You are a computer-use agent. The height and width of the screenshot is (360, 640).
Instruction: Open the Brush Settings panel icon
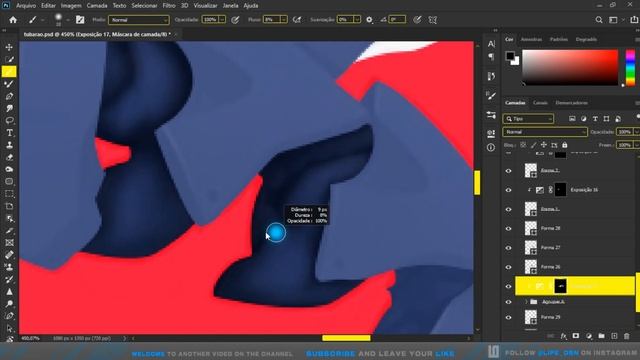(491, 96)
